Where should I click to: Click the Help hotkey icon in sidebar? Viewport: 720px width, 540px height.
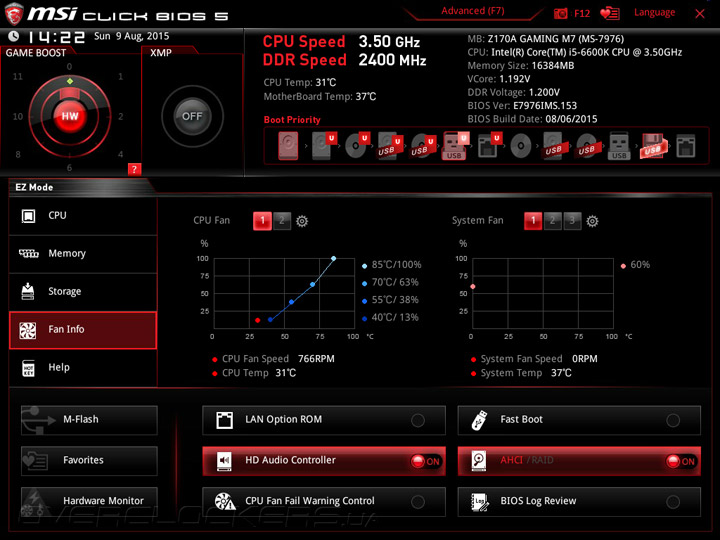[x=28, y=368]
